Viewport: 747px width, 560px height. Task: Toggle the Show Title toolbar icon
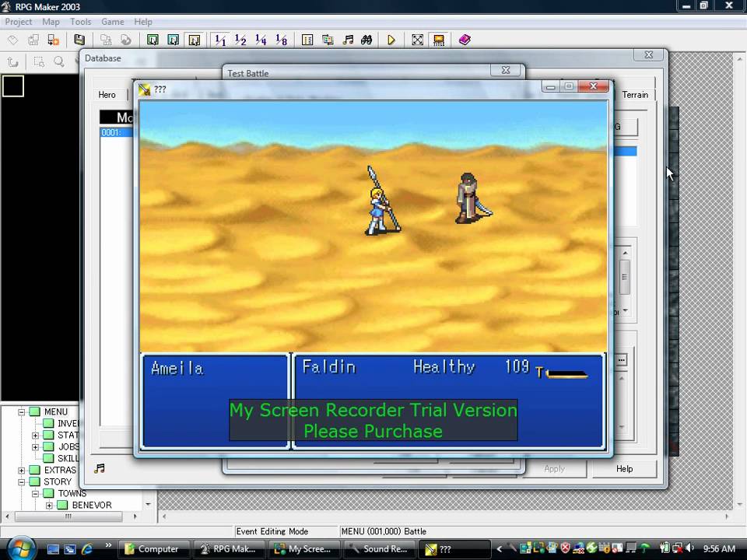[x=438, y=40]
